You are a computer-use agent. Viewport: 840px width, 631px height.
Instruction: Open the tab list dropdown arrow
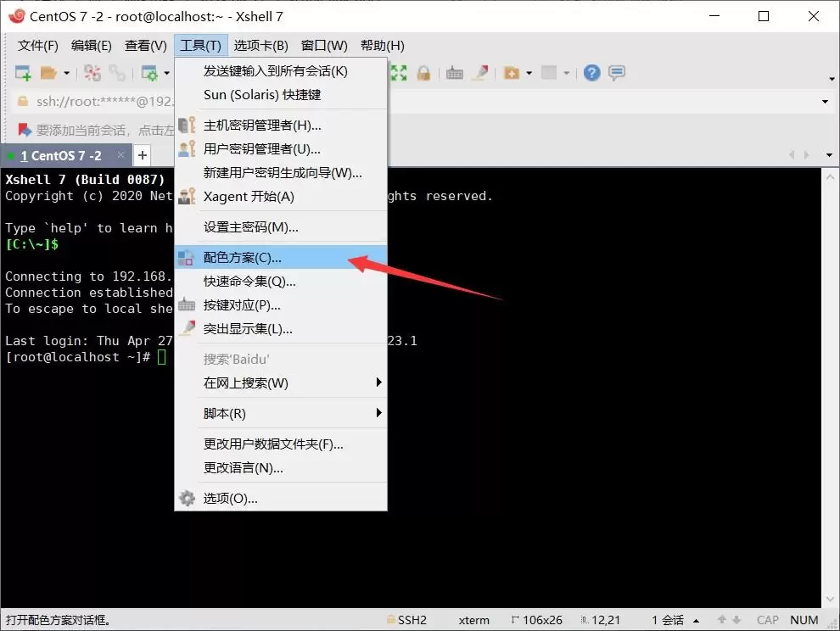[x=829, y=155]
